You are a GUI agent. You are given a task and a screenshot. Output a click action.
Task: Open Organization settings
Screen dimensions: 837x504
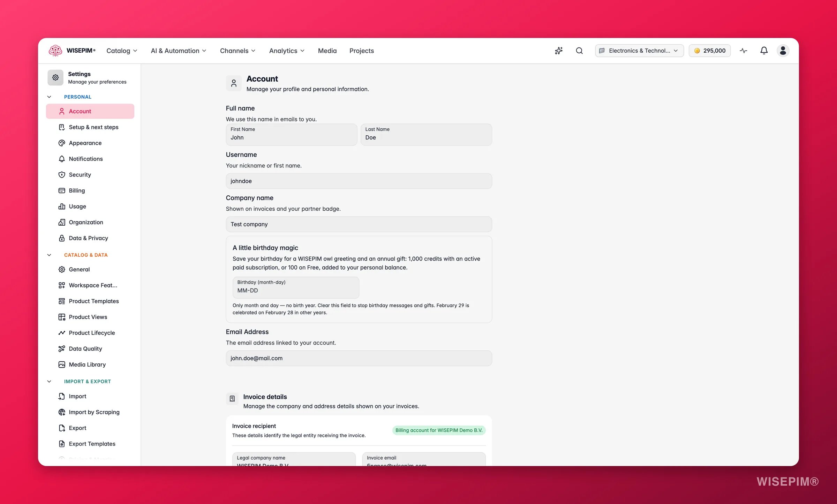(90, 222)
